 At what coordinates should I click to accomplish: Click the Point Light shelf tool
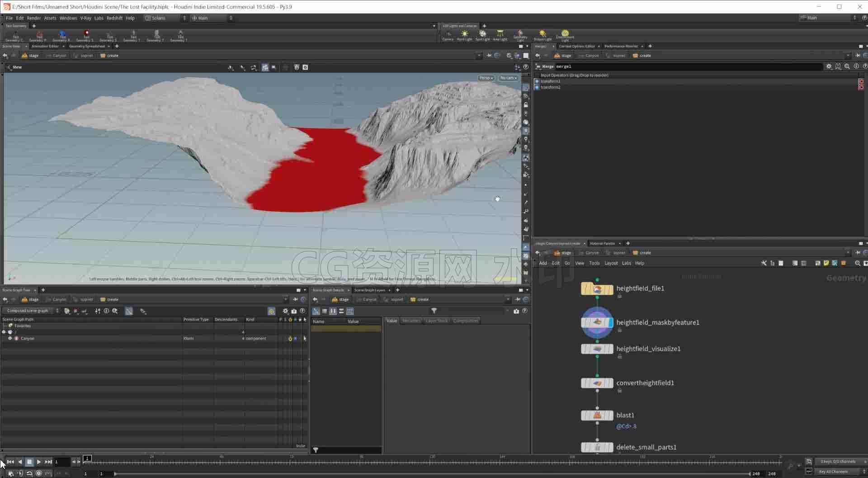tap(464, 35)
